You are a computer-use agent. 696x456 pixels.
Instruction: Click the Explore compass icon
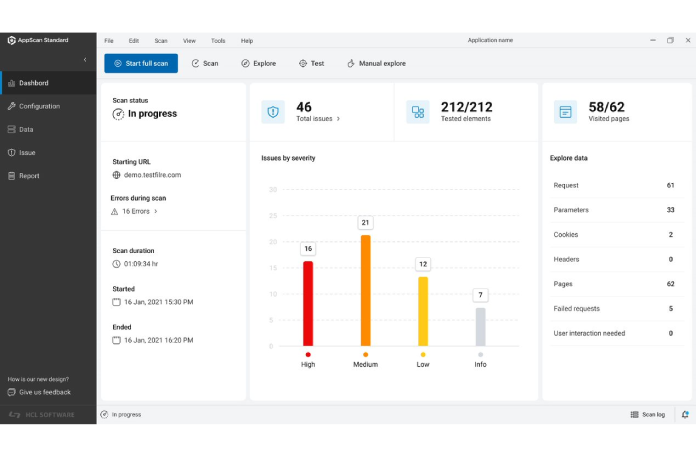click(245, 63)
